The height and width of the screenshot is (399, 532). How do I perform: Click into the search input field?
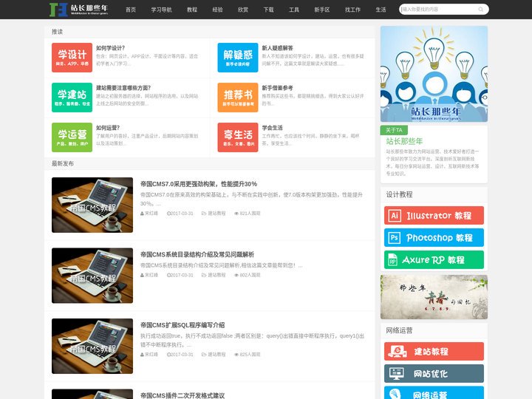[x=439, y=10]
